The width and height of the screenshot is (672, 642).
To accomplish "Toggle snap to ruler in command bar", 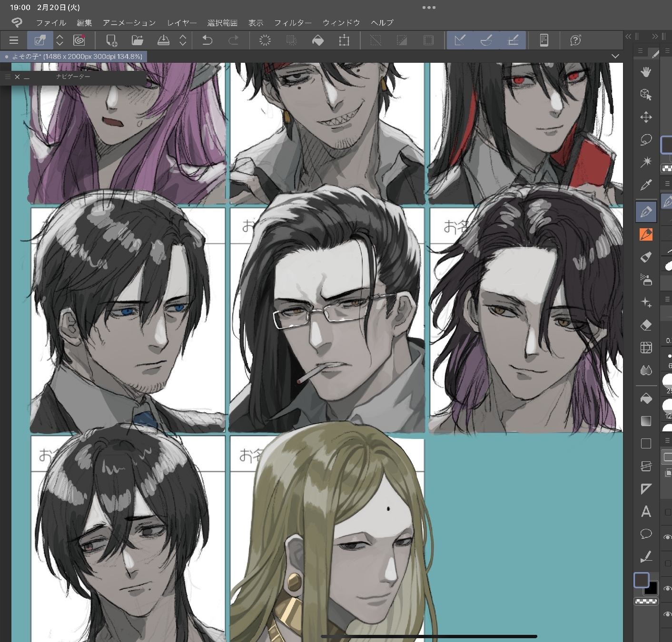I will click(460, 40).
